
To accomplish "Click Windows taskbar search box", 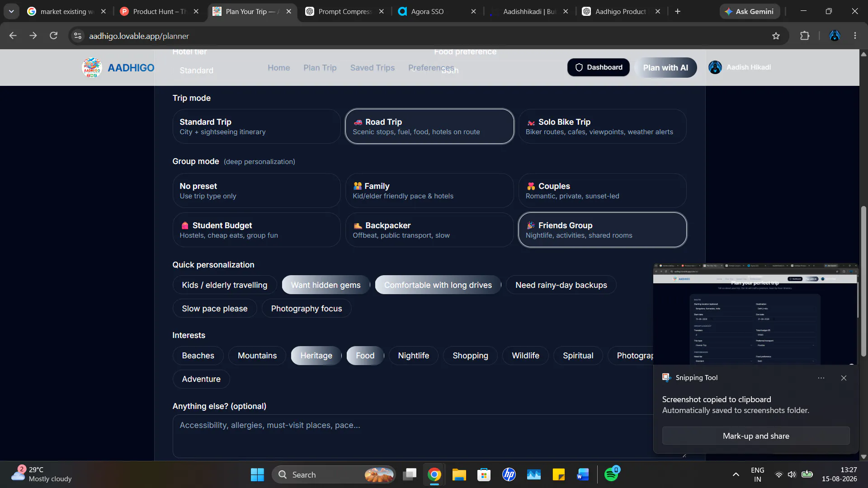I will coord(334,475).
